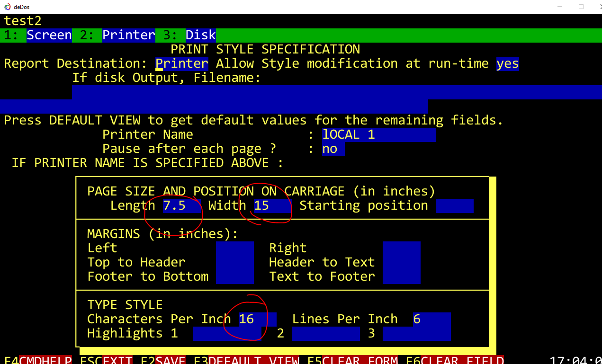This screenshot has width=602, height=364.
Task: Click the clock time in bottom corner
Action: 575,360
